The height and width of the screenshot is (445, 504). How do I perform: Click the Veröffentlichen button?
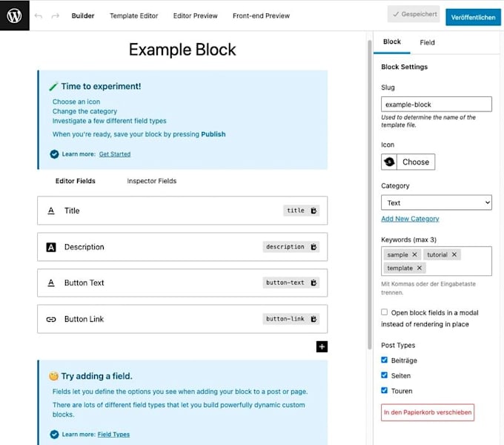[x=473, y=17]
